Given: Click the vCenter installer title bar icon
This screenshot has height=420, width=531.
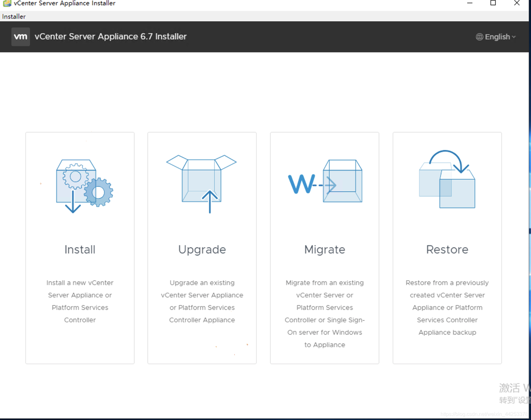Looking at the screenshot, I should coord(7,3).
